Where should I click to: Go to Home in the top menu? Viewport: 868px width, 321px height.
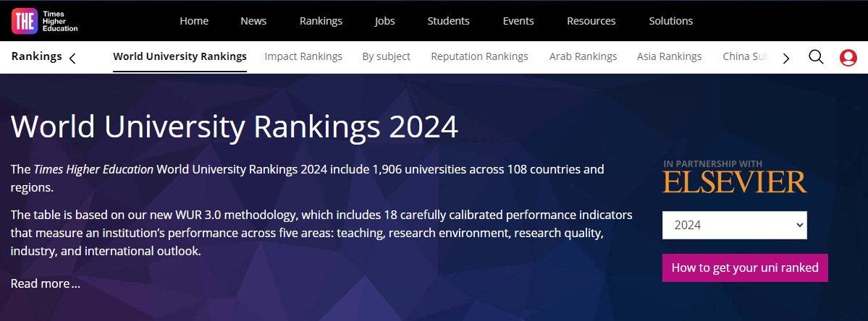(194, 21)
